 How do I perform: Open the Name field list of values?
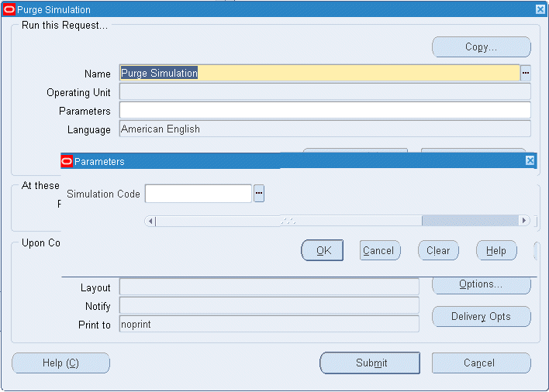tap(525, 73)
